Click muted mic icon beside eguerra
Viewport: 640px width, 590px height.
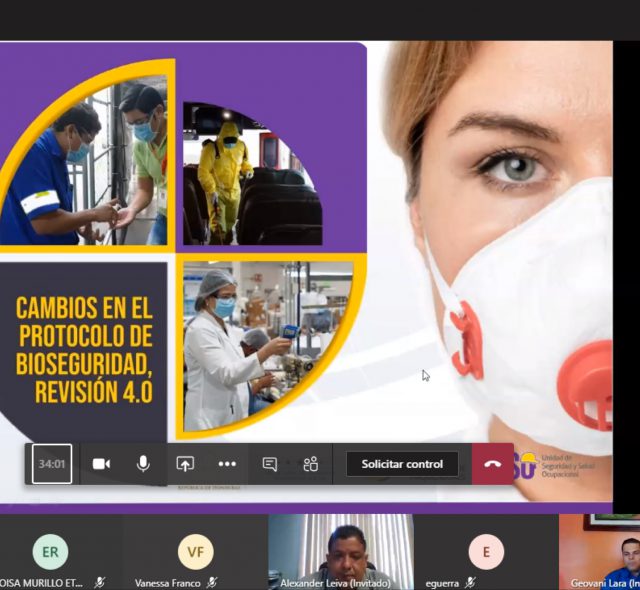[470, 582]
